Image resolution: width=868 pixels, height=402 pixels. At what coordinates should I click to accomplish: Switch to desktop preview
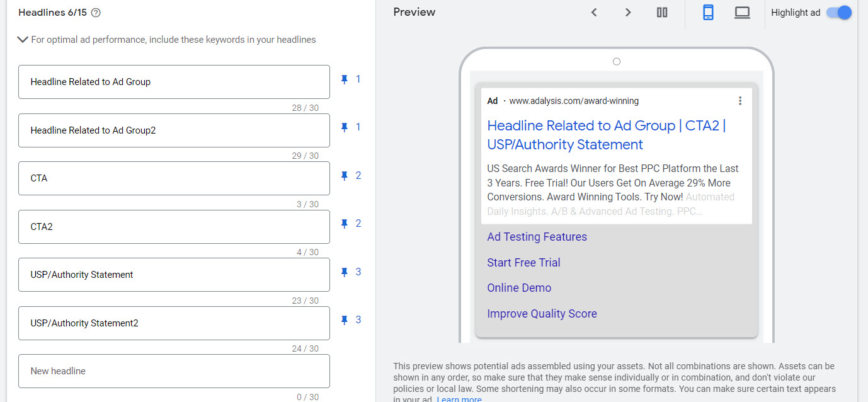[x=742, y=13]
